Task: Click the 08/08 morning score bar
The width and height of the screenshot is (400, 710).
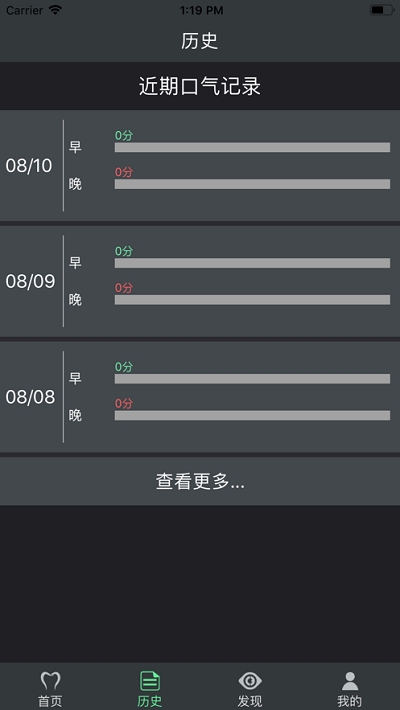Action: click(252, 379)
